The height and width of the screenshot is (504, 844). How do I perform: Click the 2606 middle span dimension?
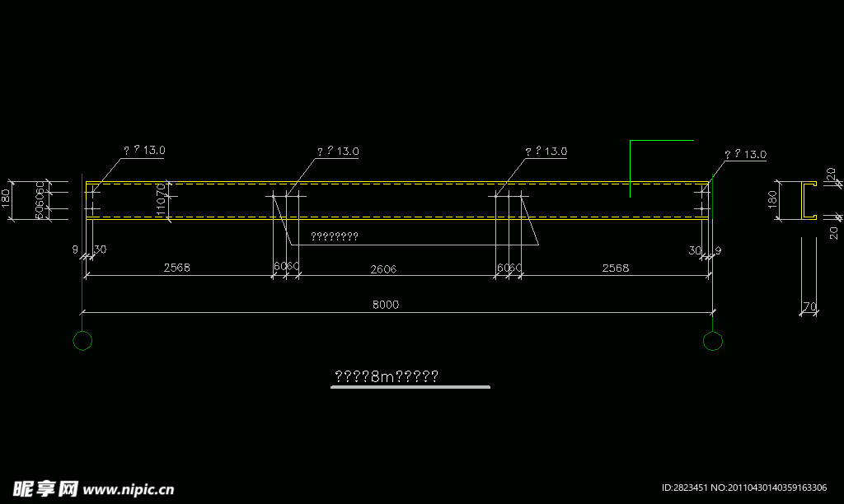point(384,268)
